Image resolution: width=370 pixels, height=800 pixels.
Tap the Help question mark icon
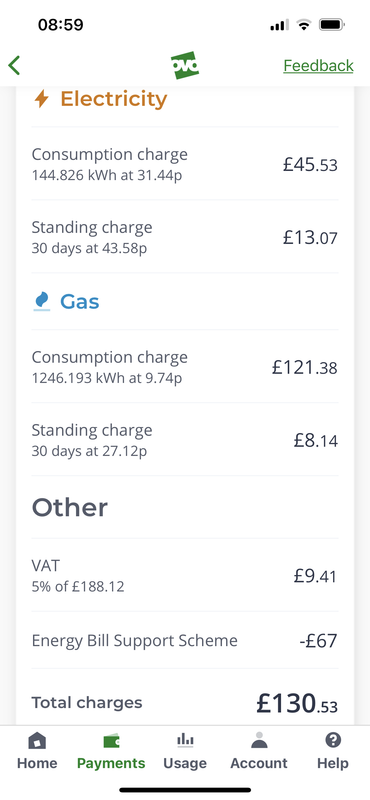click(x=333, y=740)
